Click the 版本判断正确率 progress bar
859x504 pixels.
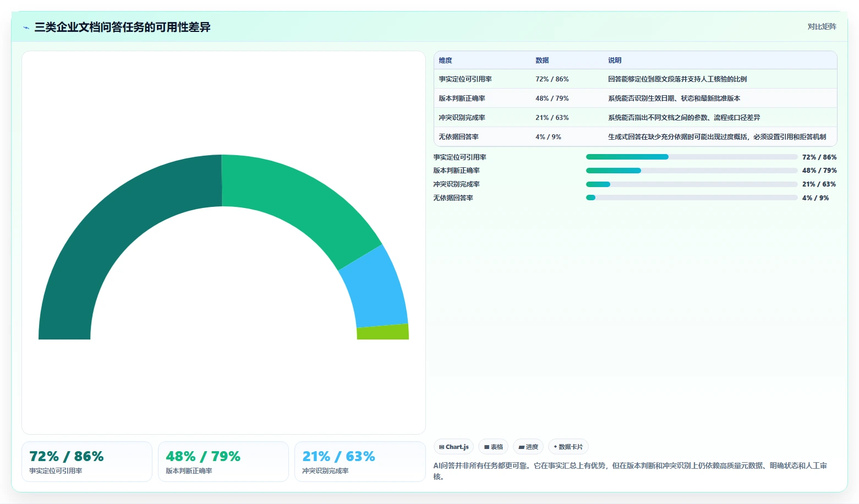[x=692, y=171]
